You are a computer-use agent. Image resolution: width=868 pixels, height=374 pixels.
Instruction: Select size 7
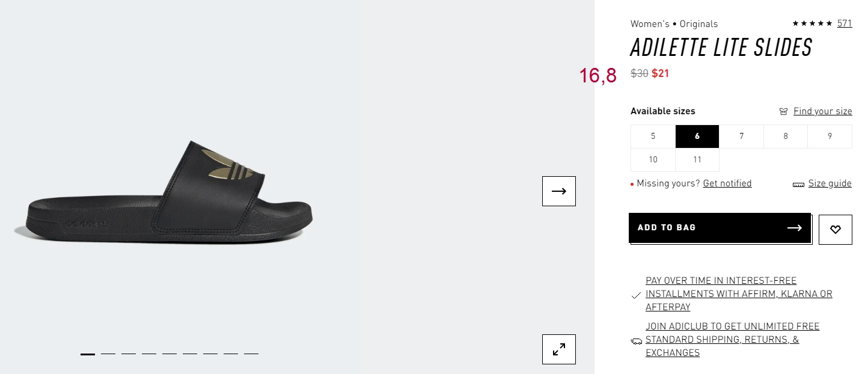(741, 136)
